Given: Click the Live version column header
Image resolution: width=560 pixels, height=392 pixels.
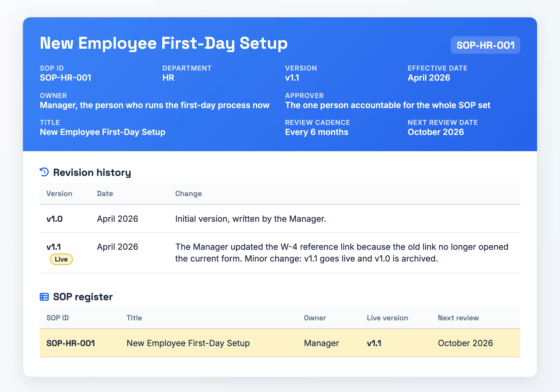Looking at the screenshot, I should tap(387, 318).
